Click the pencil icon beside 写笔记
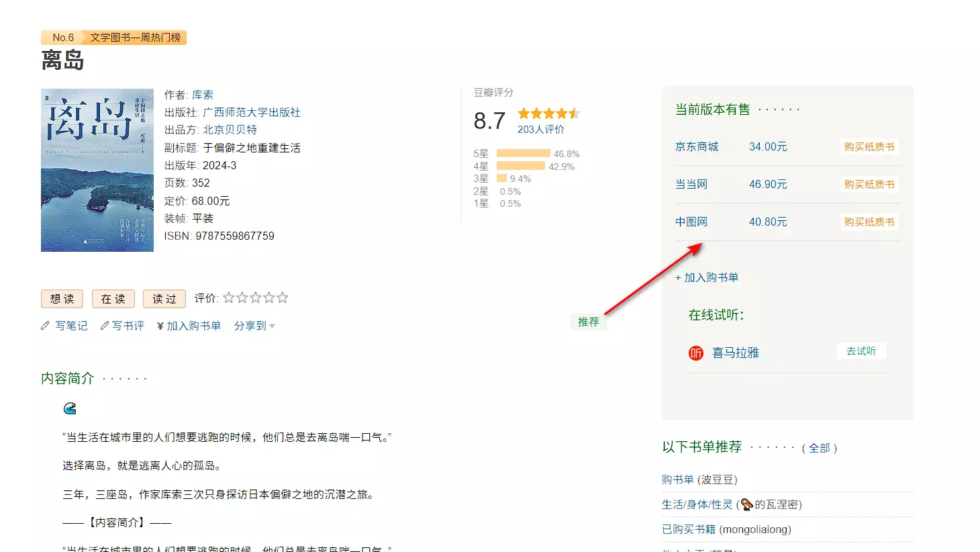 tap(45, 326)
